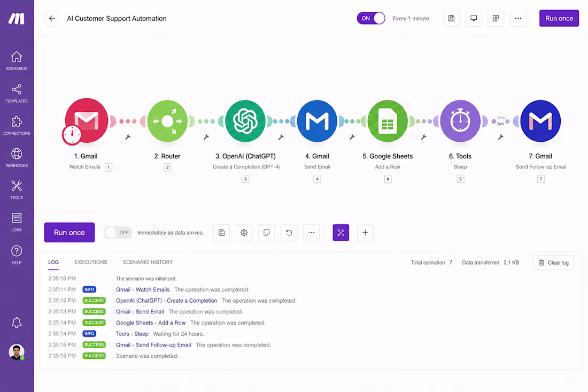
Task: Select the 2. Router module
Action: 167,121
